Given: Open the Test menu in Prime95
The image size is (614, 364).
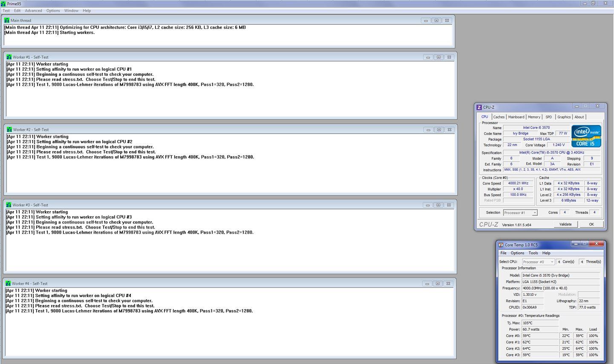Looking at the screenshot, I should pyautogui.click(x=6, y=11).
